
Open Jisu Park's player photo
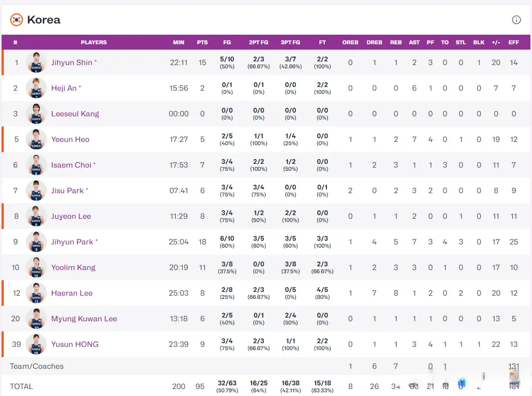[36, 191]
